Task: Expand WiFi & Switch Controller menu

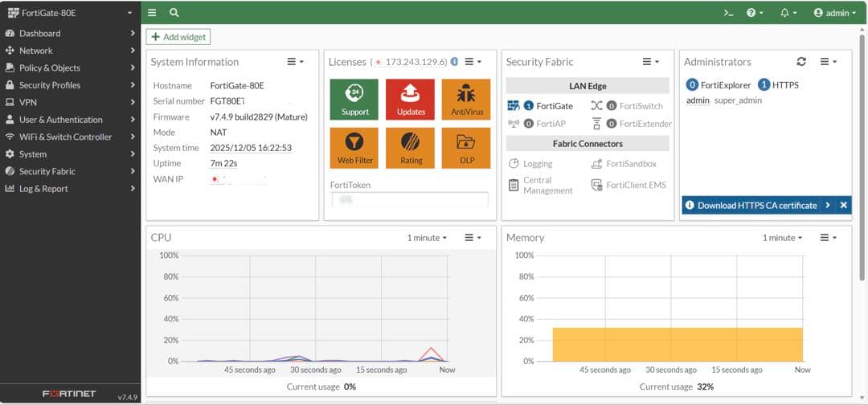Action: click(x=70, y=137)
